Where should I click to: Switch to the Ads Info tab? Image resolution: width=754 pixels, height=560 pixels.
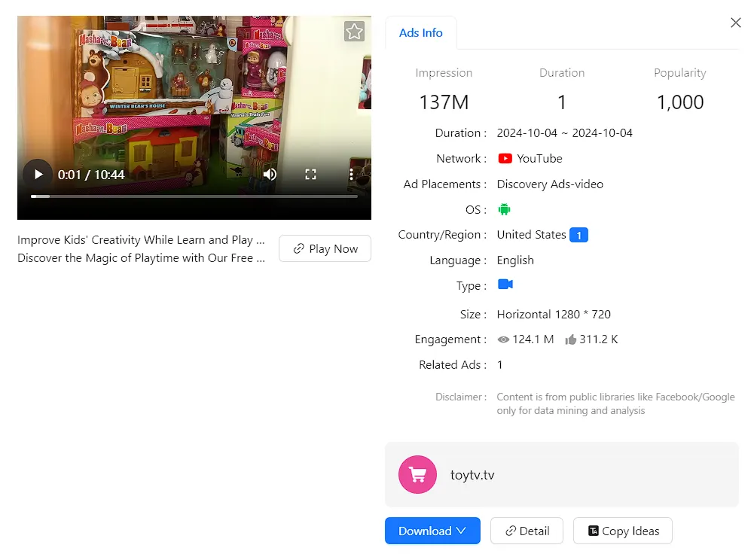[420, 33]
